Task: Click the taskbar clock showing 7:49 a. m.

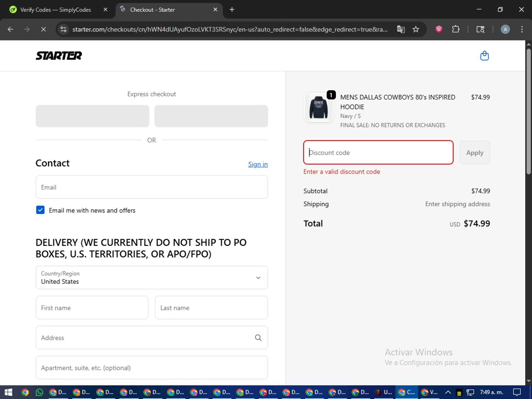Action: pos(491,392)
